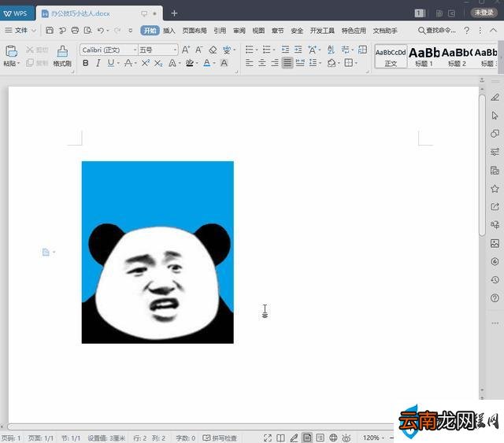Click the WPS home button
This screenshot has width=504, height=443.
pos(16,13)
